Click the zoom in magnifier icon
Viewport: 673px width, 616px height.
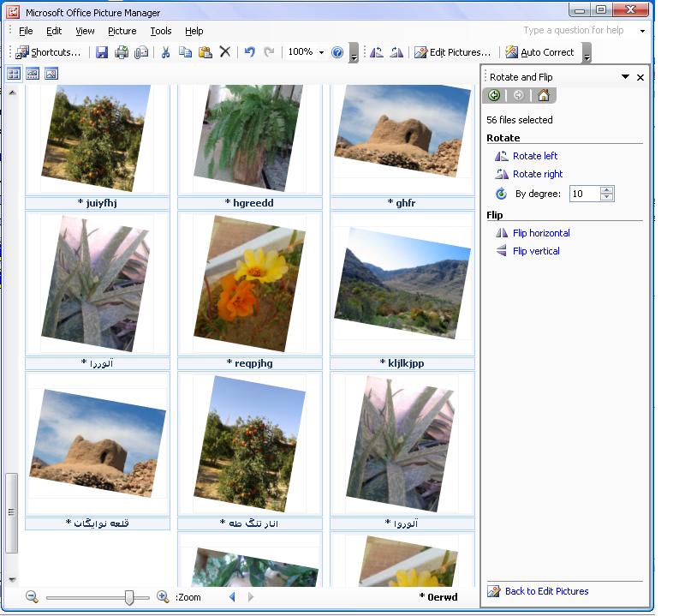[163, 596]
